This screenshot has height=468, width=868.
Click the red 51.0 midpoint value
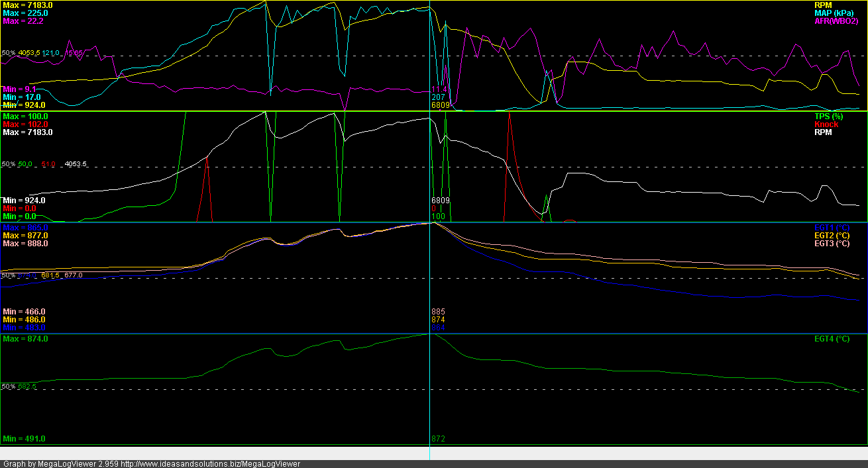tap(48, 164)
